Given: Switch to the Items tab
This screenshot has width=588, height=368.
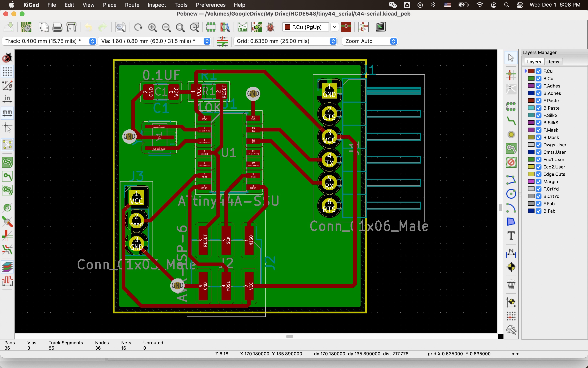Looking at the screenshot, I should 553,62.
